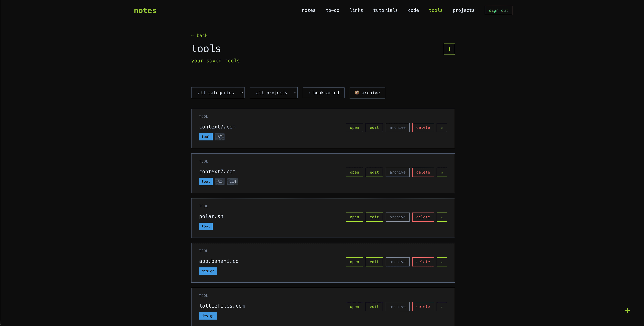This screenshot has height=326, width=644.
Task: Edit the lottiefiles.com tool
Action: point(374,307)
